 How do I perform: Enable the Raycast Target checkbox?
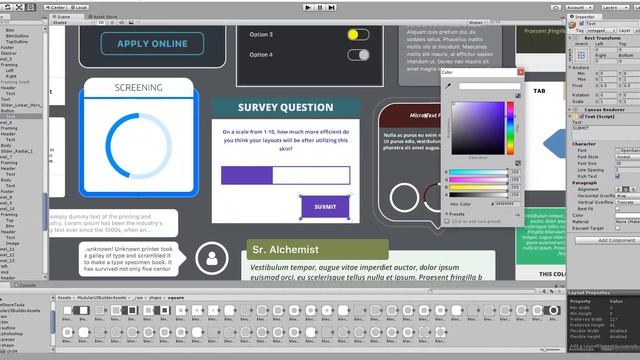click(618, 228)
